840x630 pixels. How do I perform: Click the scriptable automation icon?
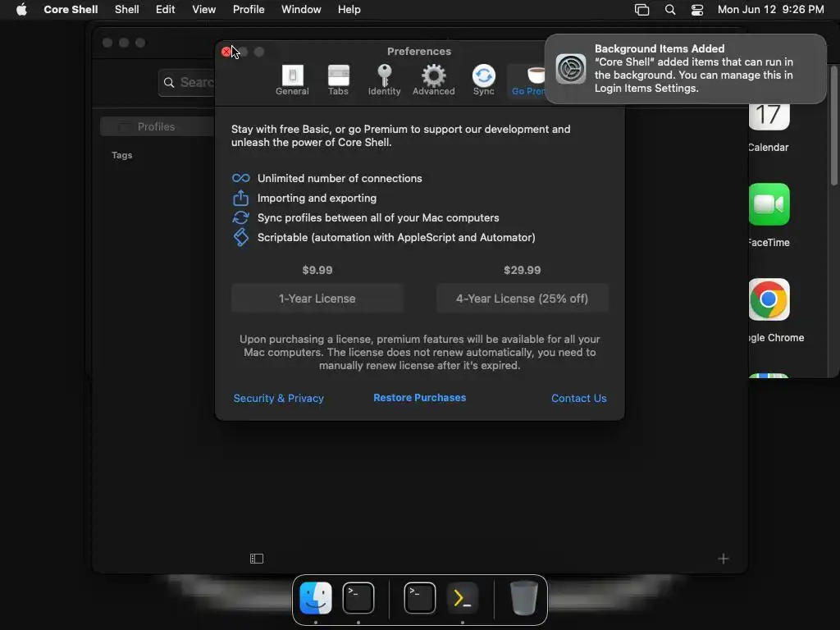point(241,237)
